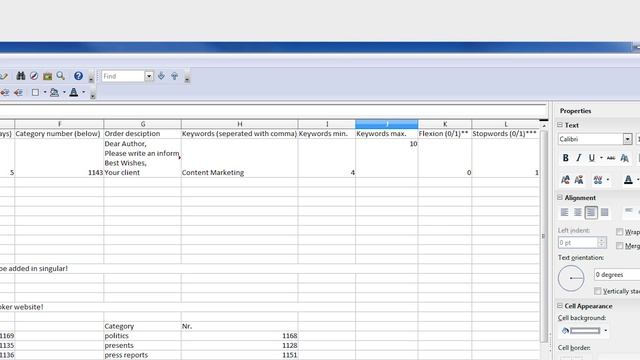The height and width of the screenshot is (360, 640).
Task: Select the 'Content Marketing' cell
Action: (x=240, y=158)
